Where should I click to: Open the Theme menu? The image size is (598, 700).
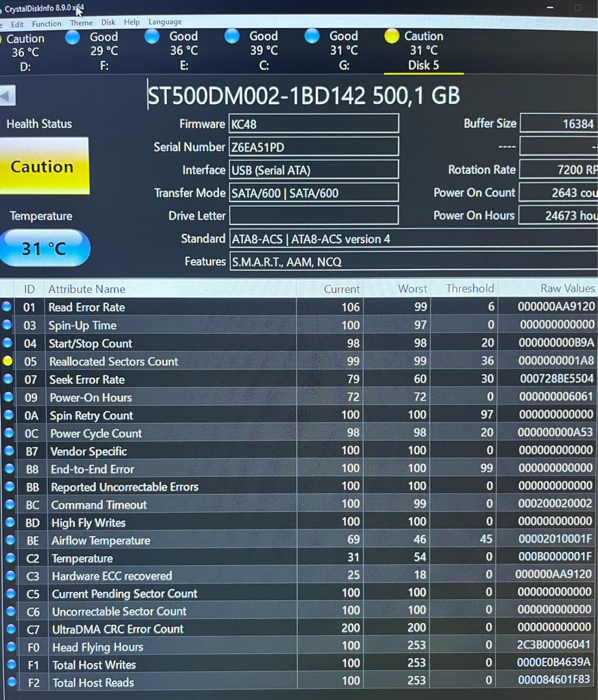[81, 23]
